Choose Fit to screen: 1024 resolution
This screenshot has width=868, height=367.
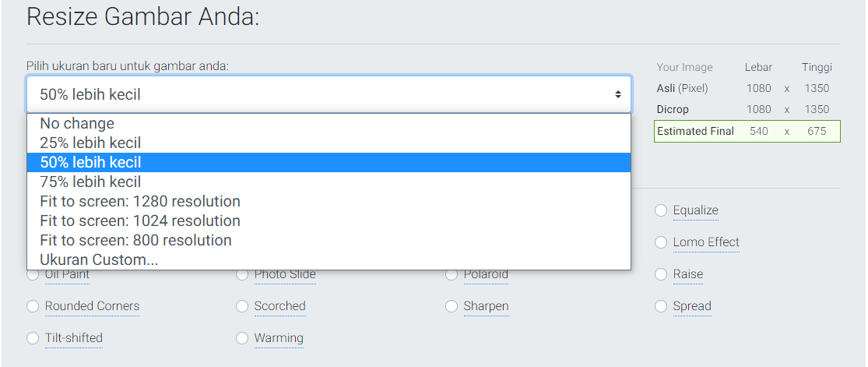click(329, 221)
